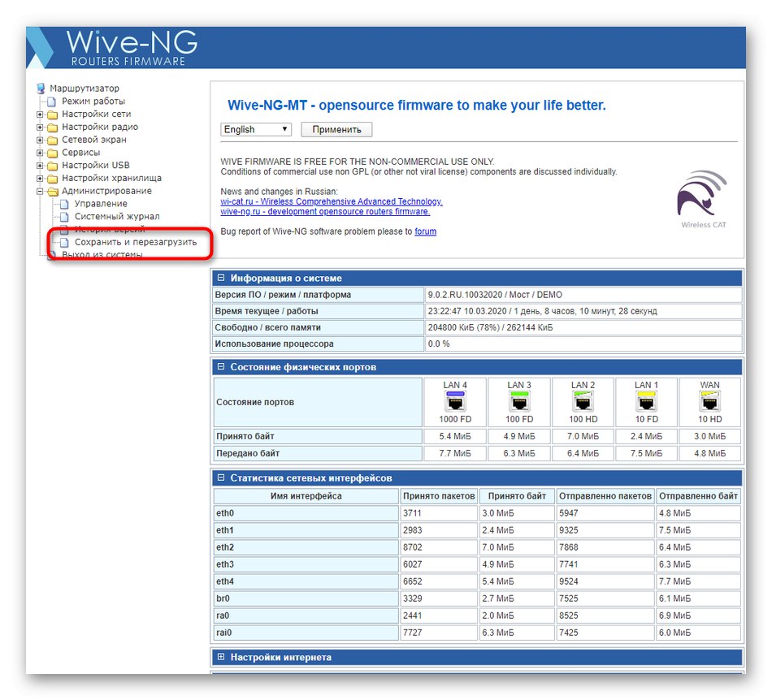Screen dimensions: 772x700
Task: Click the folder icon of Настройки сети
Action: (52, 115)
